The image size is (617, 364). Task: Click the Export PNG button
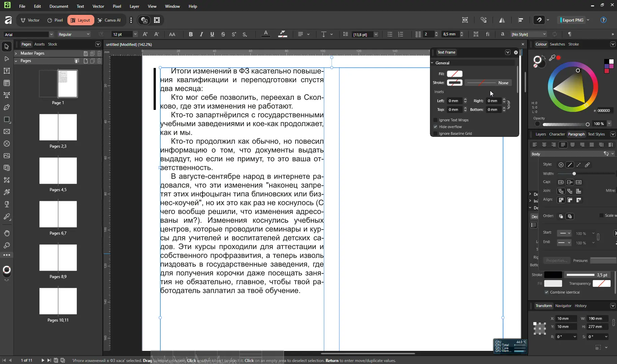click(x=573, y=20)
